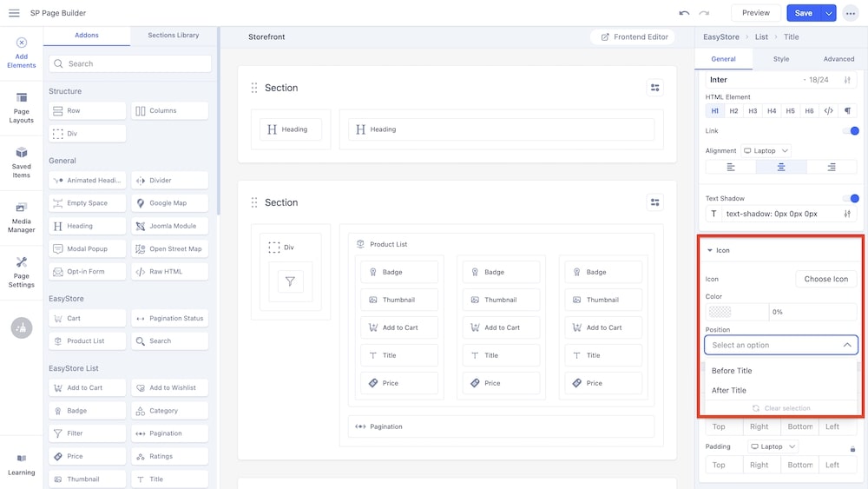
Task: Open Page Settings in sidebar
Action: click(22, 272)
